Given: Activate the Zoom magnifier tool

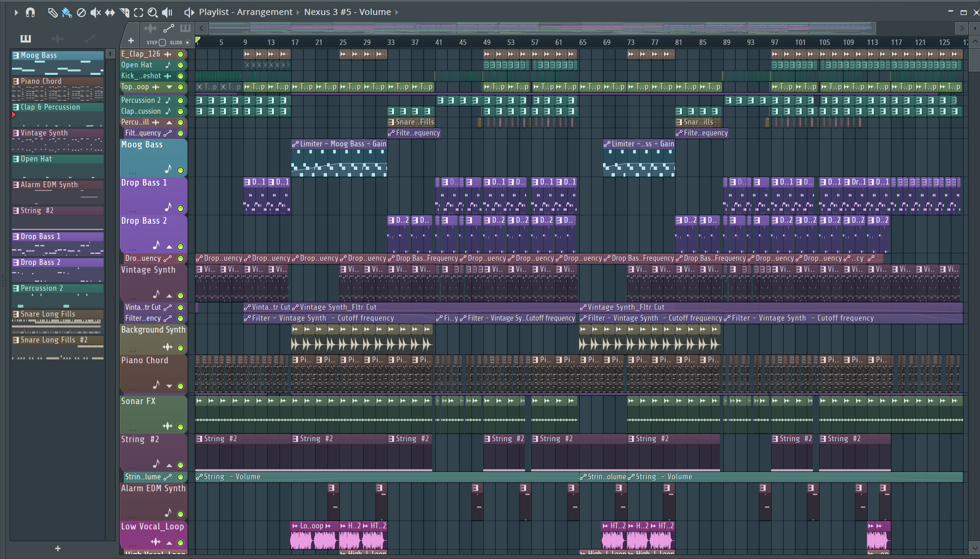Looking at the screenshot, I should [153, 12].
